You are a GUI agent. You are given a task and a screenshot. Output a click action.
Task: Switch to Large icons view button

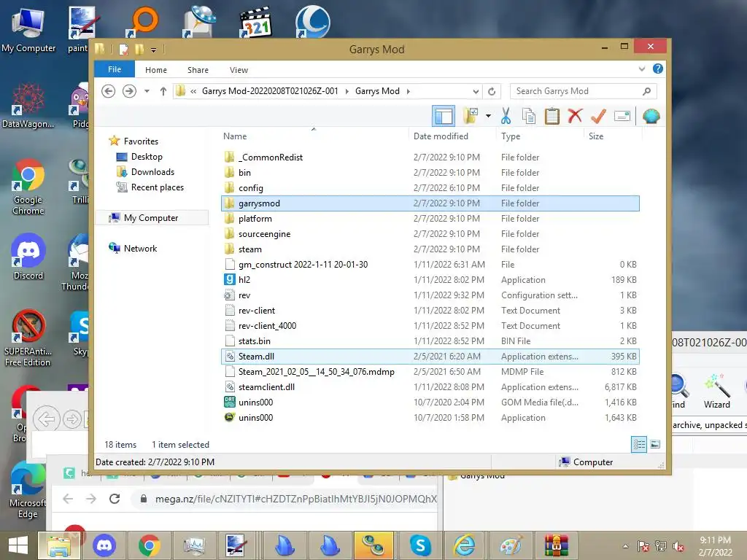(x=655, y=444)
